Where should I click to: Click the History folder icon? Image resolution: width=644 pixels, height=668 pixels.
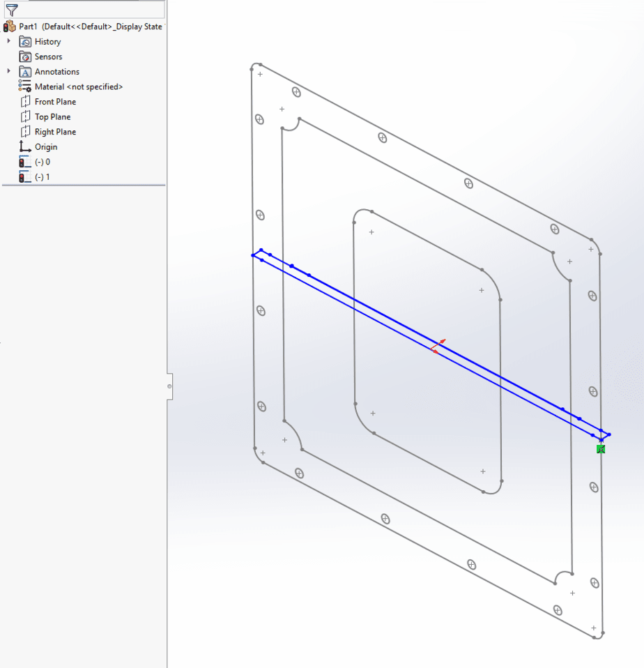coord(26,41)
